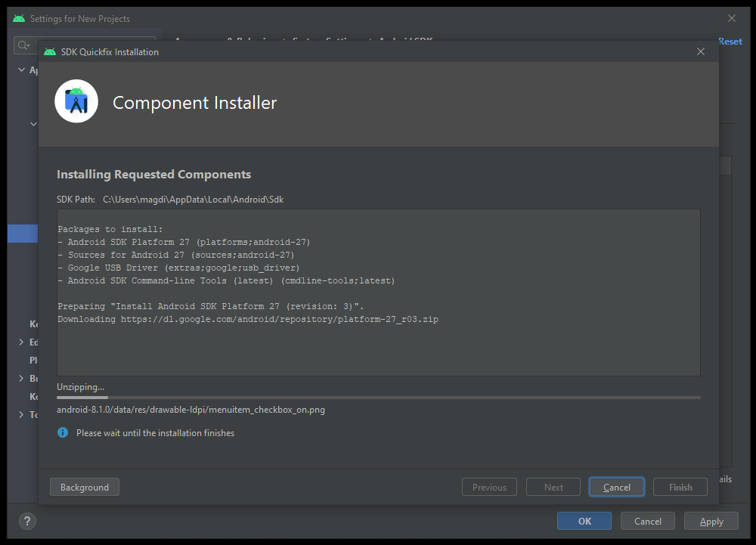Click 'Android SDK Command-line Tools (latest)' log line
The image size is (756, 545).
click(227, 280)
